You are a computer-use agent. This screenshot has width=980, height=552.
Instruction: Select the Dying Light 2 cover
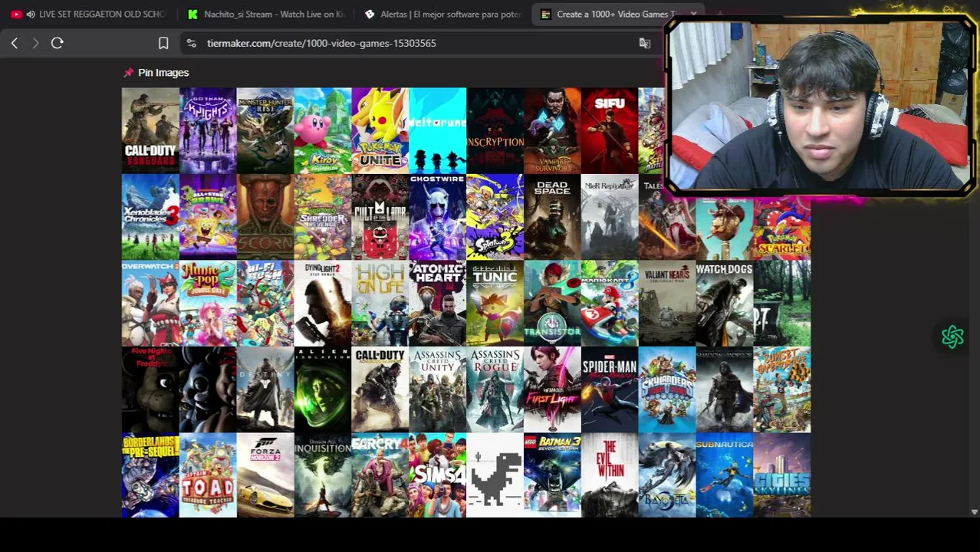323,304
